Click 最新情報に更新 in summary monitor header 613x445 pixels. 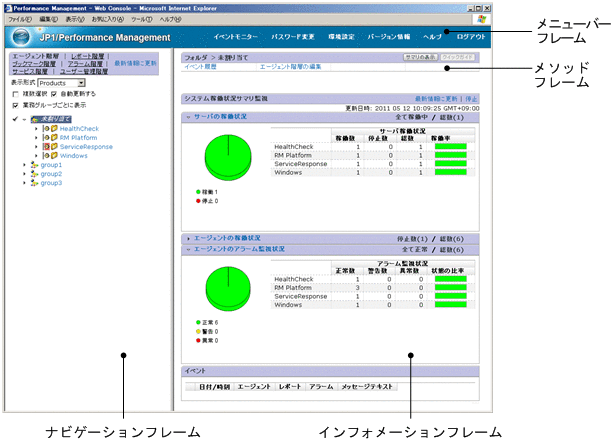pos(436,99)
